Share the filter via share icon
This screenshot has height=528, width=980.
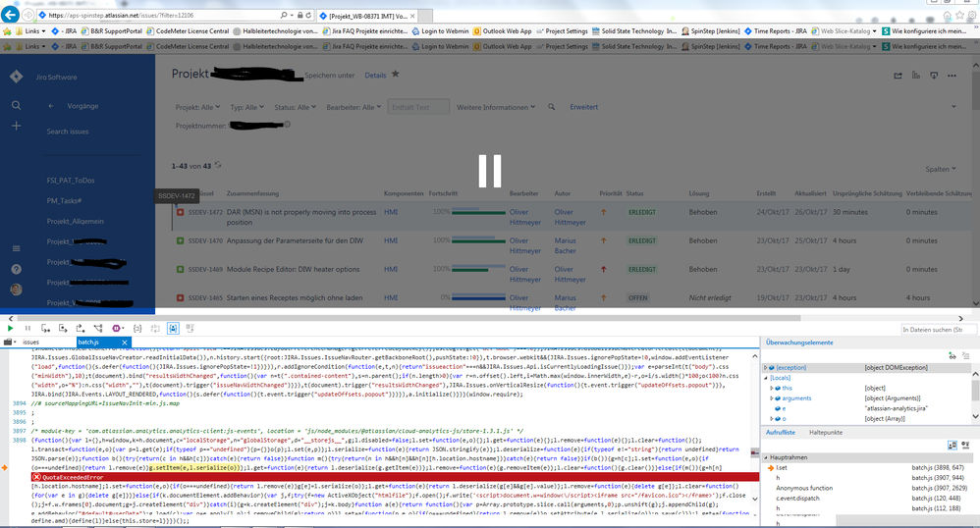[898, 76]
